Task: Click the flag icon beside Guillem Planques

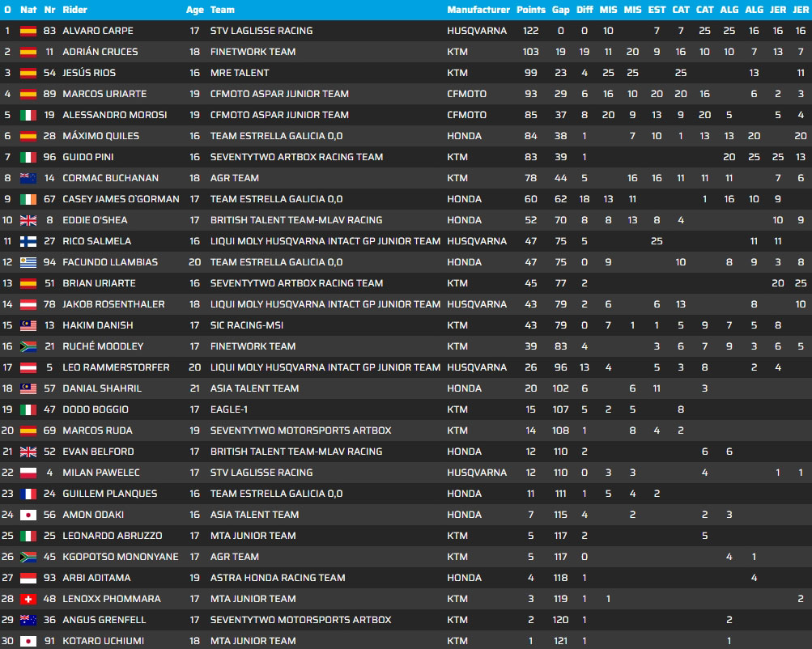Action: click(x=28, y=494)
